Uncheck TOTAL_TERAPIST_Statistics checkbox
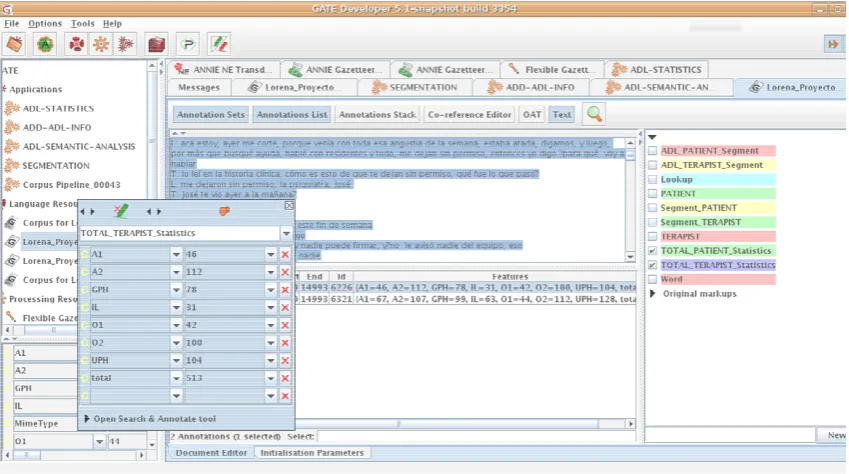 [x=652, y=265]
